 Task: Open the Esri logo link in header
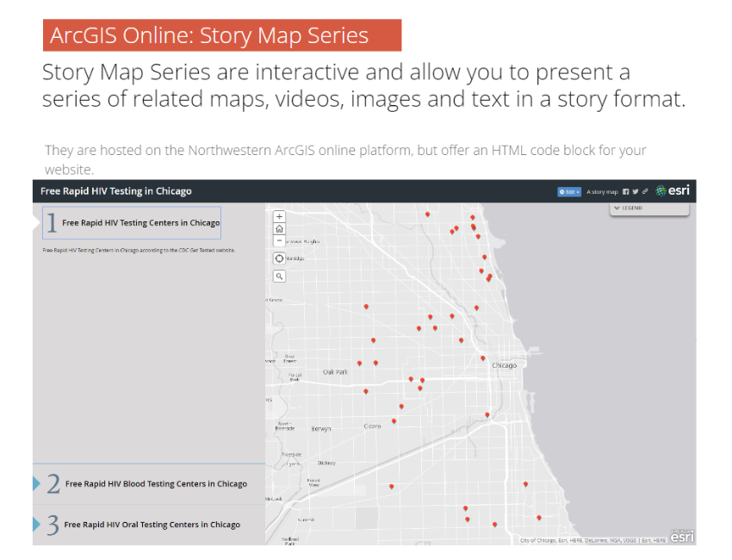(x=673, y=190)
